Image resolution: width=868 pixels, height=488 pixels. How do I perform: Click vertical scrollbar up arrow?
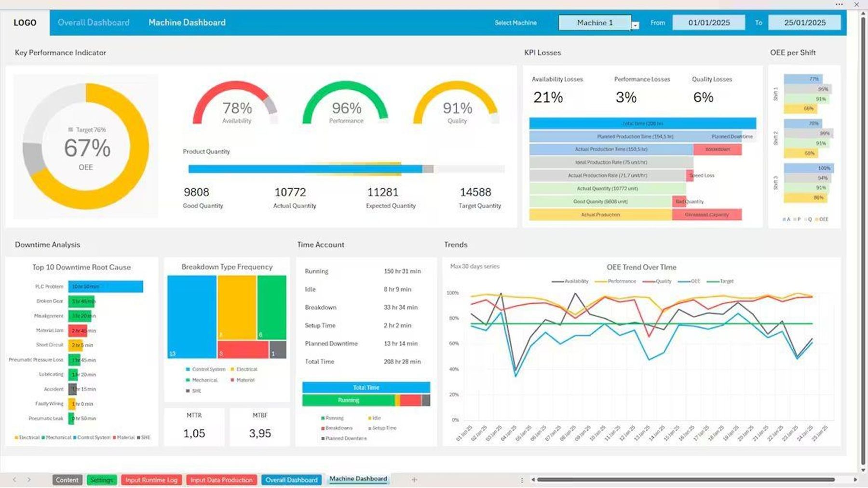pyautogui.click(x=863, y=14)
